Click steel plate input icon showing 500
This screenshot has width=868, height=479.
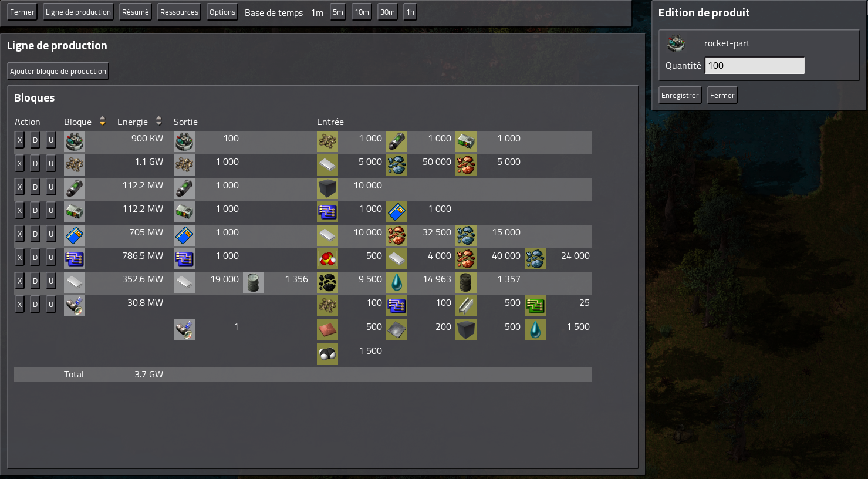click(x=466, y=306)
